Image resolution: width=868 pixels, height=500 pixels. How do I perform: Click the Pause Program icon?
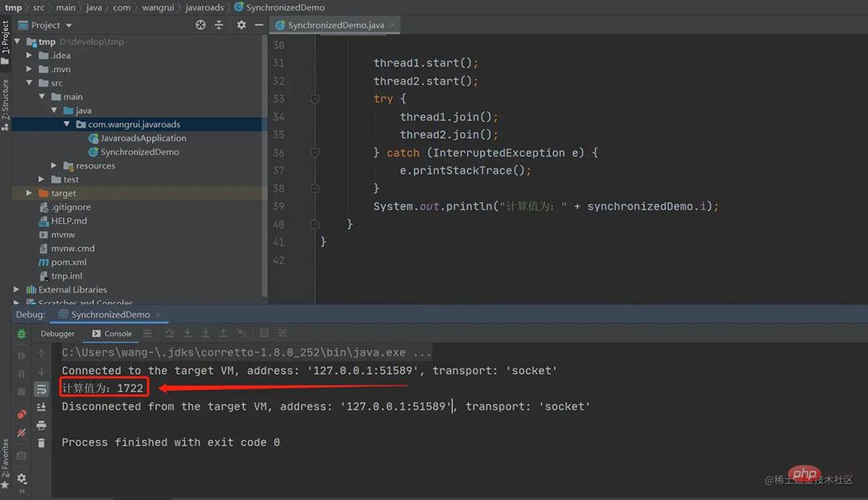pyautogui.click(x=21, y=374)
